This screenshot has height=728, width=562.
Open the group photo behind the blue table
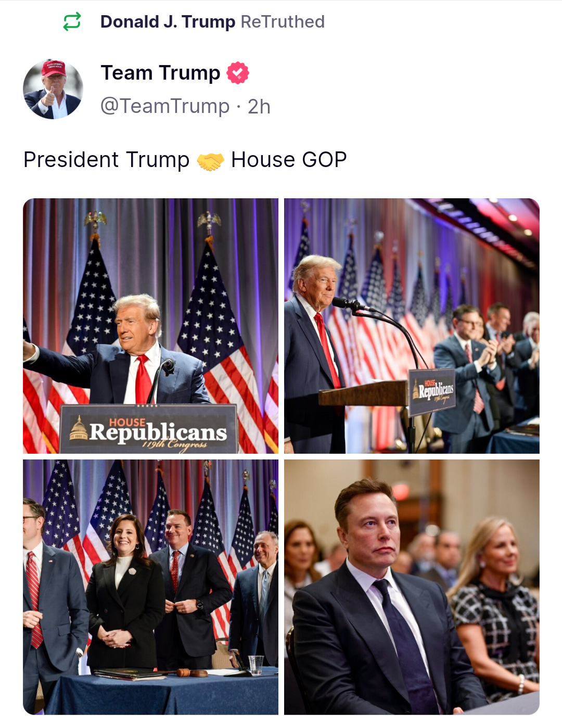coord(150,587)
